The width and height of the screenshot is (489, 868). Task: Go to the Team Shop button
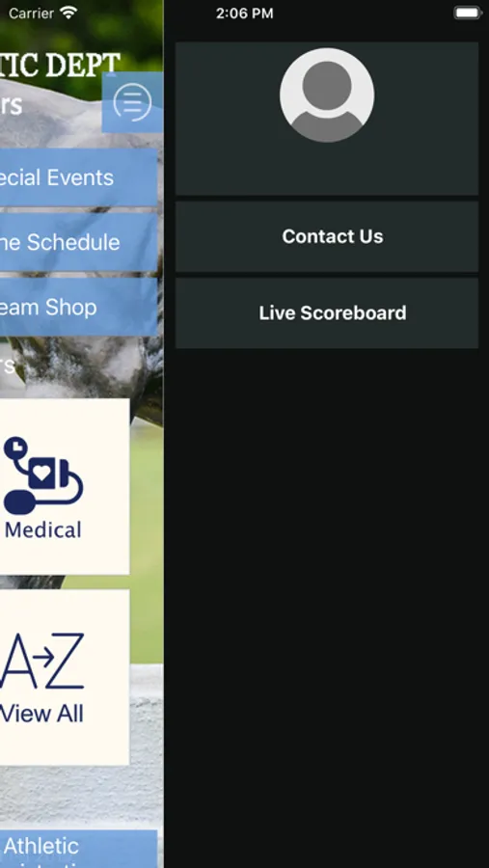pos(79,307)
